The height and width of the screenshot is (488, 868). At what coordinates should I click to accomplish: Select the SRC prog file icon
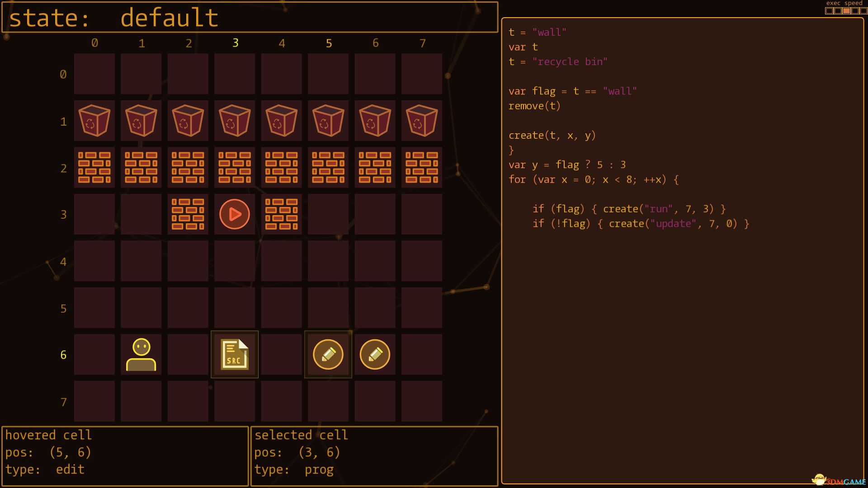pos(235,355)
